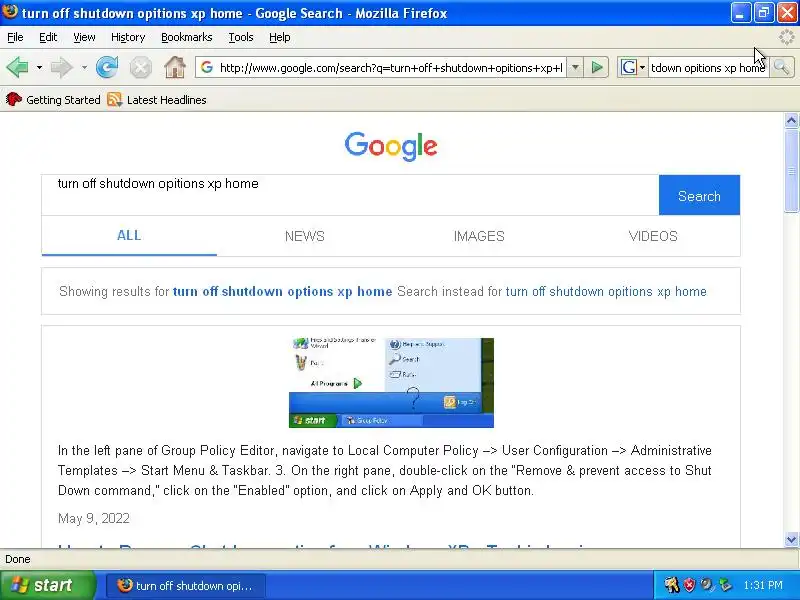This screenshot has width=800, height=600.
Task: Click the blue Search button
Action: [699, 195]
